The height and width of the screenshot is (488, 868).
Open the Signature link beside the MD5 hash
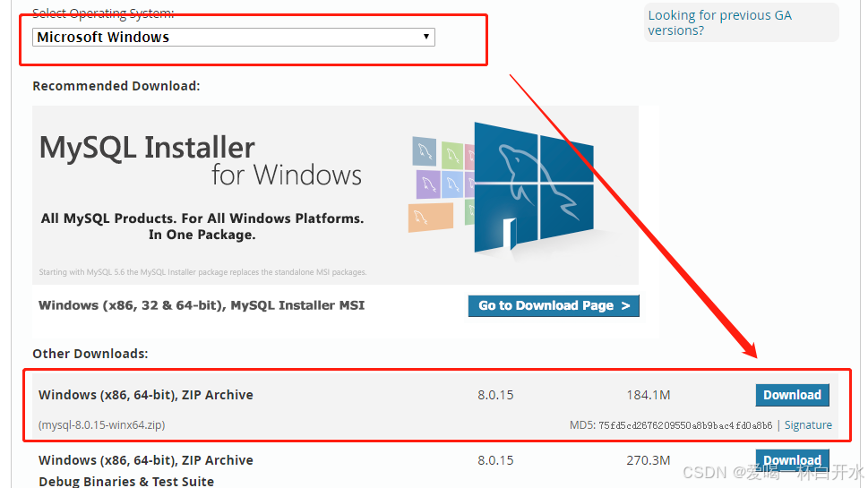[808, 425]
